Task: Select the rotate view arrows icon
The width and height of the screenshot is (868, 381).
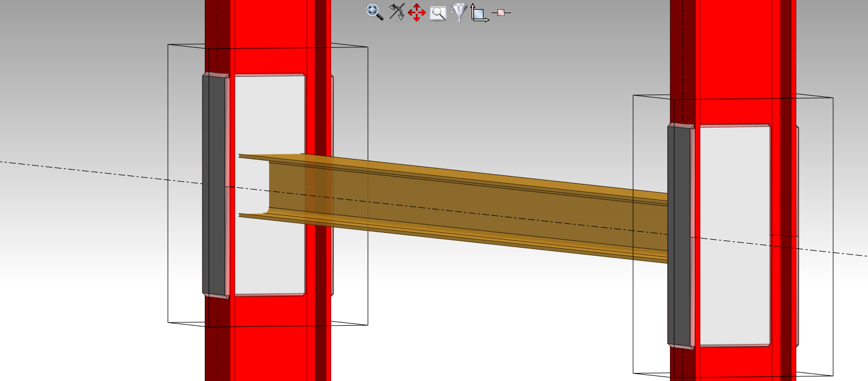Action: [396, 12]
